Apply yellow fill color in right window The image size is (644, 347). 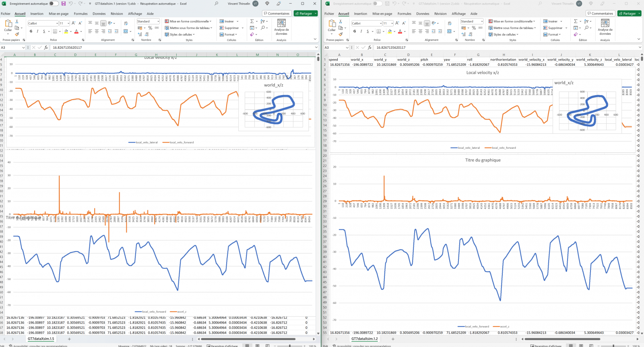click(x=390, y=31)
